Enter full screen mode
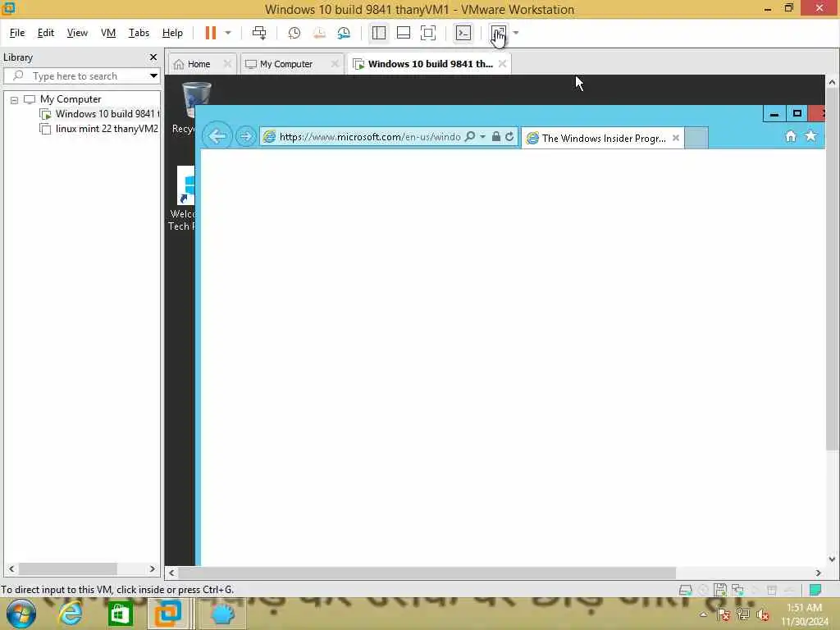The width and height of the screenshot is (840, 630). point(428,33)
